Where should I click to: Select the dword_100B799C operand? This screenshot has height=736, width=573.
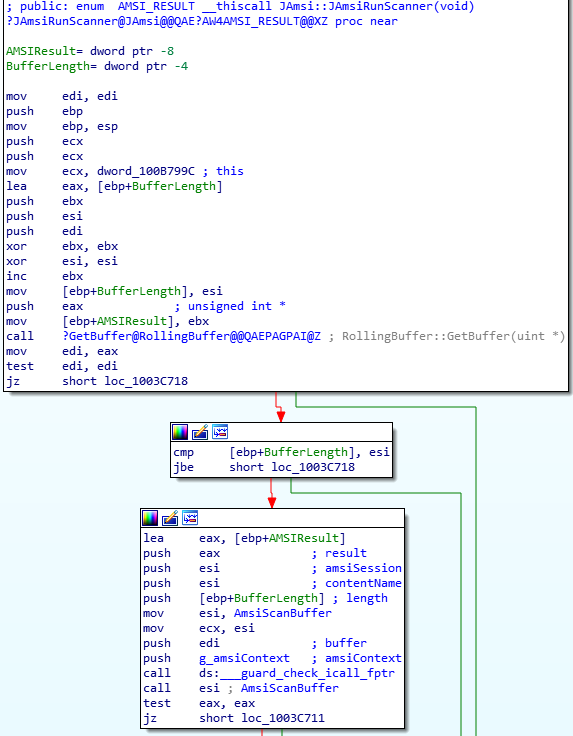[145, 171]
